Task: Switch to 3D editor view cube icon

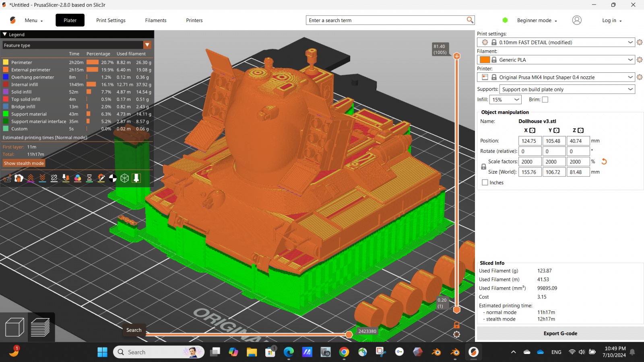Action: [x=14, y=327]
